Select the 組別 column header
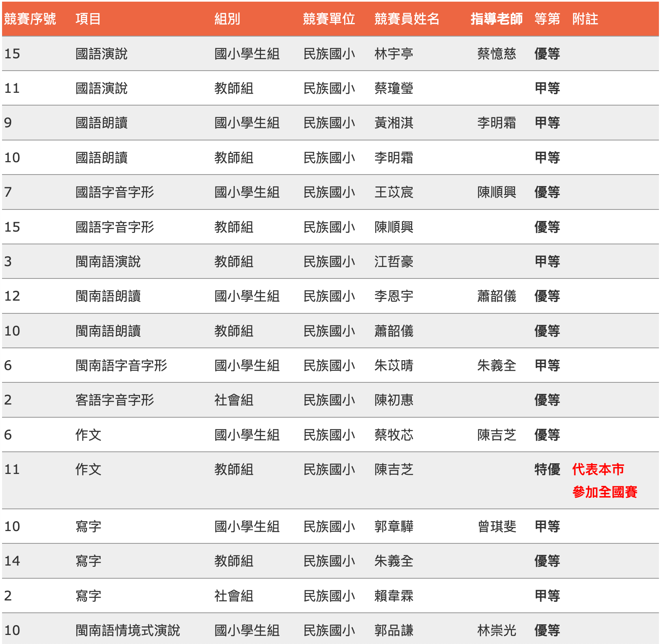This screenshot has height=644, width=661. point(227,19)
